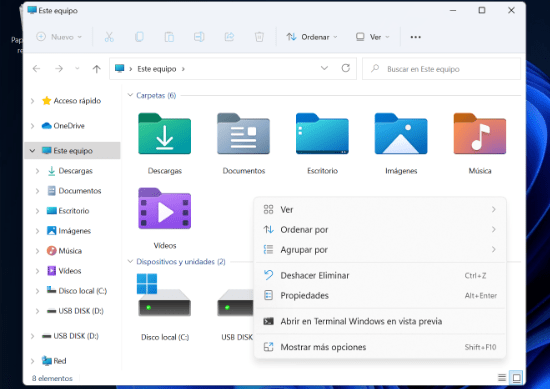This screenshot has width=550, height=389.
Task: Click the Cut scissors icon in toolbar
Action: point(109,37)
